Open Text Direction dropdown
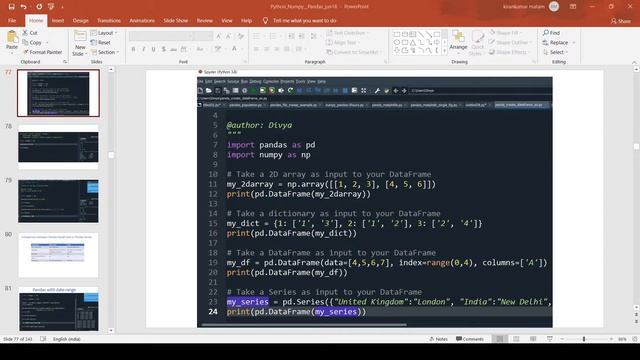The height and width of the screenshot is (360, 640). [x=347, y=33]
